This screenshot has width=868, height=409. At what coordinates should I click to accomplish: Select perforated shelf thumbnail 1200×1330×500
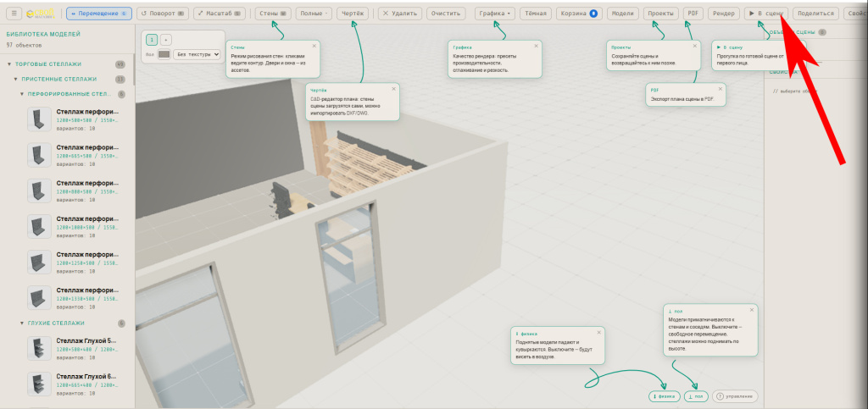(39, 298)
